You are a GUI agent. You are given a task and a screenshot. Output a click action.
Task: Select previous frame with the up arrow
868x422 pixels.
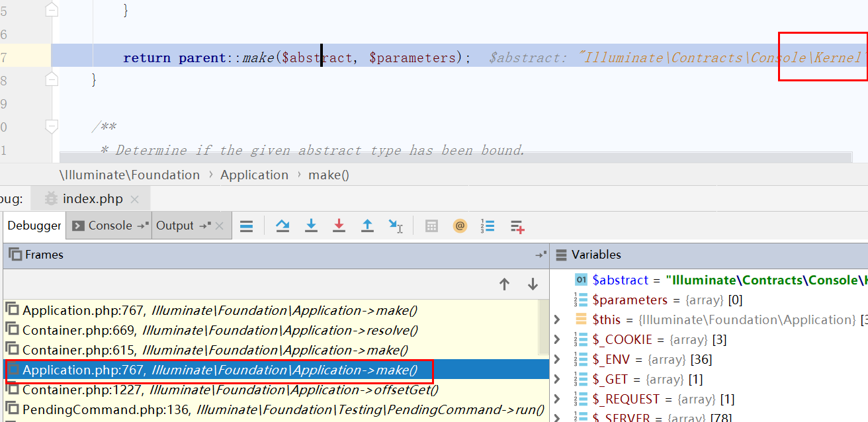pyautogui.click(x=504, y=284)
